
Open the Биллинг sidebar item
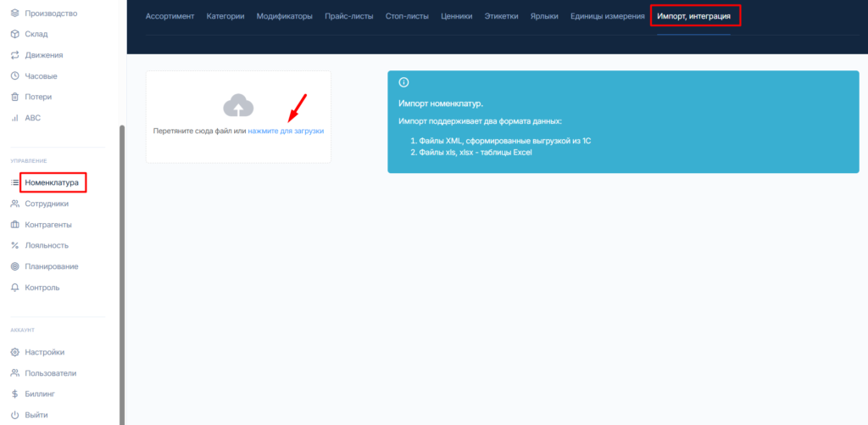click(x=42, y=394)
